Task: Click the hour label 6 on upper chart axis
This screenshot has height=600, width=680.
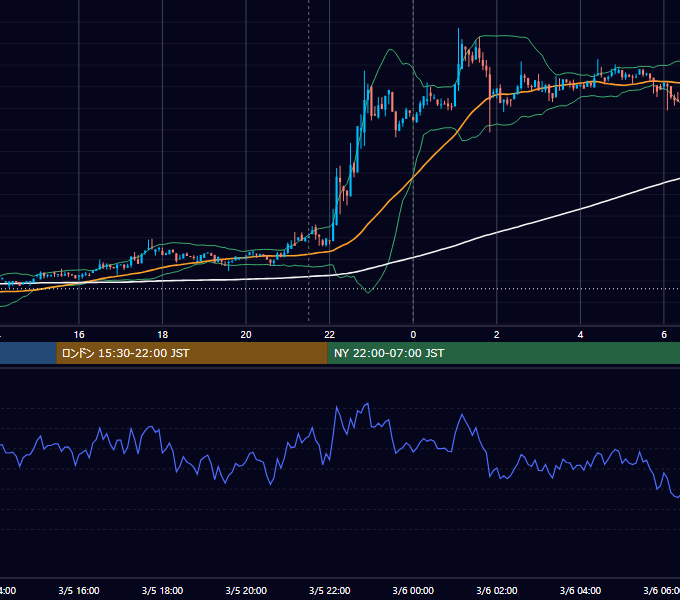Action: [664, 335]
